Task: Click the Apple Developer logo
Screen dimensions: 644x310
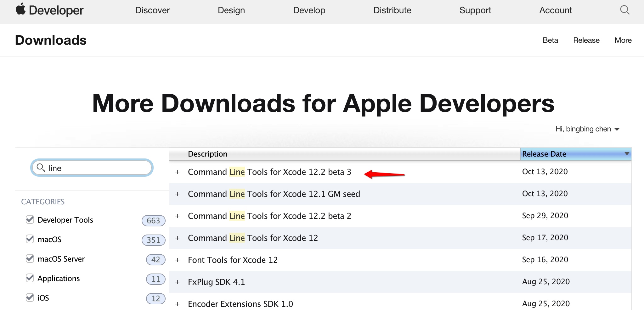Action: pyautogui.click(x=50, y=10)
